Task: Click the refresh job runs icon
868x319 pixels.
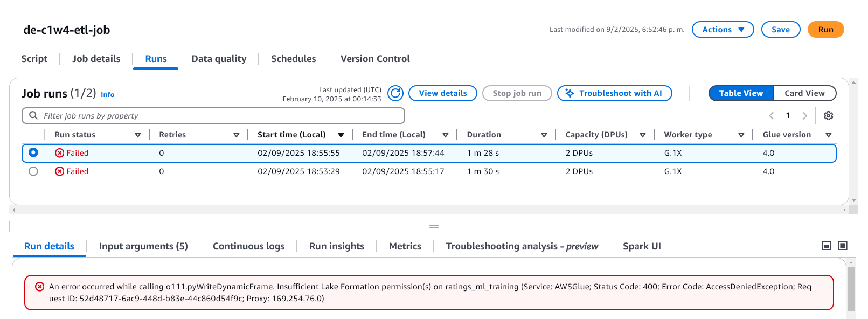Action: [395, 93]
